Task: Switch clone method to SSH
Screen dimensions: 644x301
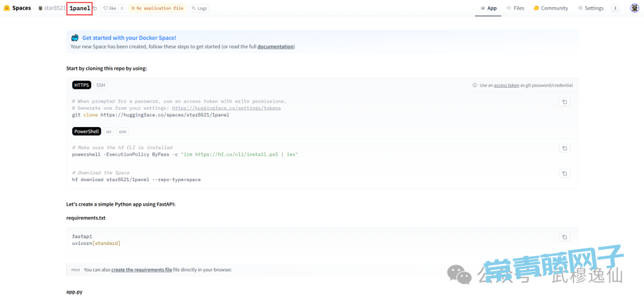Action: tap(101, 85)
